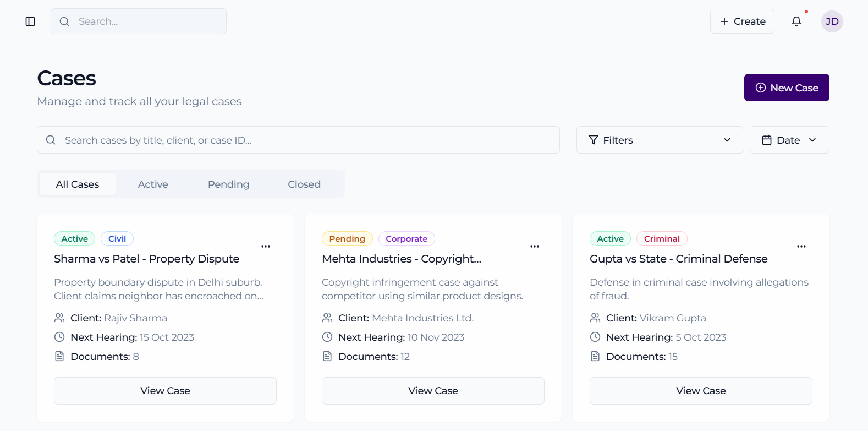Switch to the Active tab
868x431 pixels.
coord(153,184)
